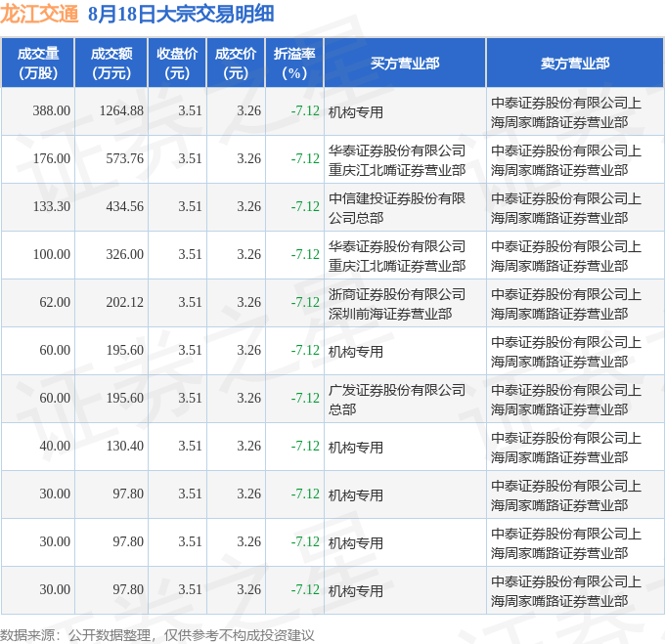Select the 成交量(万股) column header
The width and height of the screenshot is (665, 644).
tap(38, 63)
